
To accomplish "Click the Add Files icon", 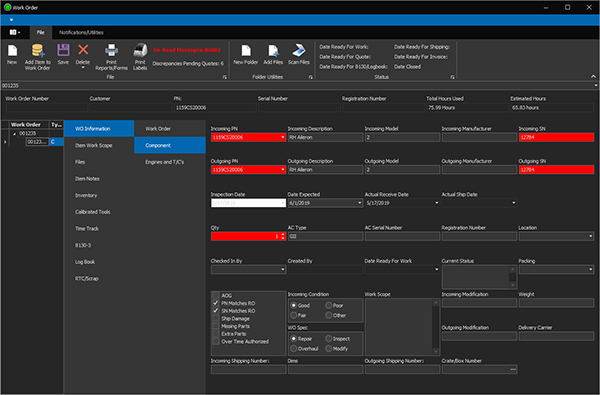I will [x=273, y=51].
